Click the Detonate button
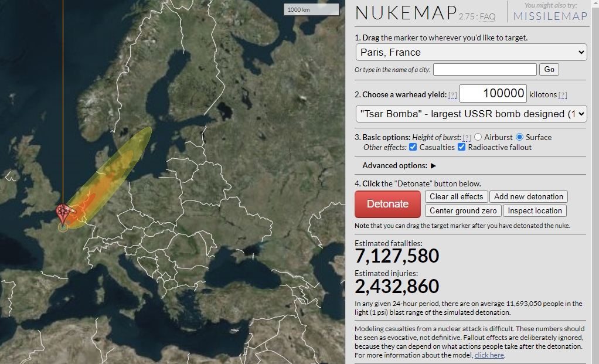The image size is (599, 364). coord(387,204)
